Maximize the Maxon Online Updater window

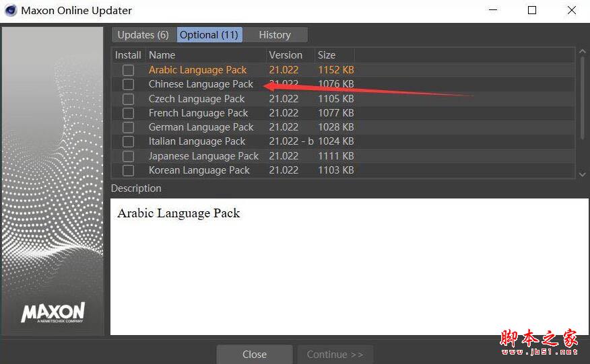pos(532,10)
